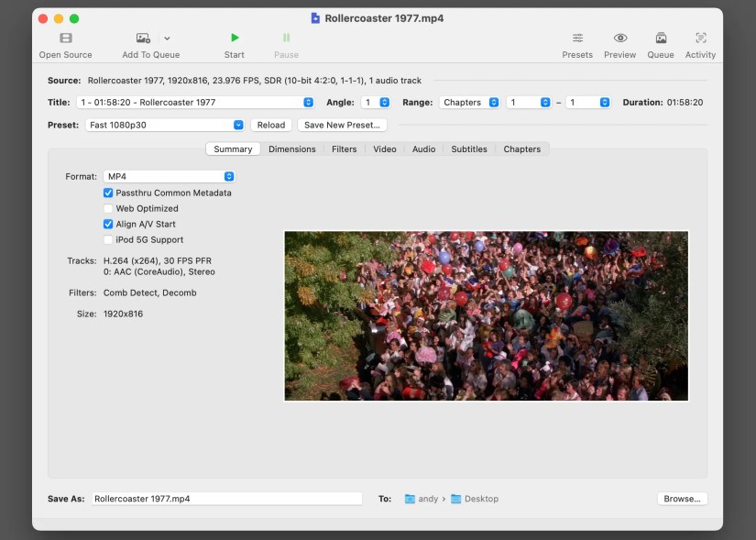Screen dimensions: 756x540
Task: Switch to the Chapters tab
Action: tap(522, 149)
